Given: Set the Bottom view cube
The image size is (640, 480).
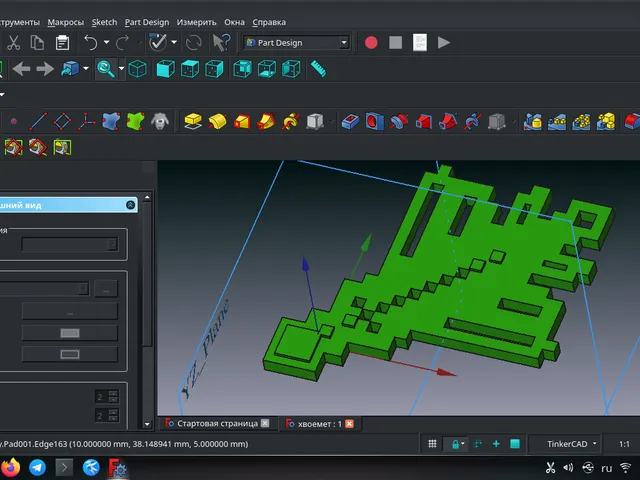Looking at the screenshot, I should coord(267,69).
